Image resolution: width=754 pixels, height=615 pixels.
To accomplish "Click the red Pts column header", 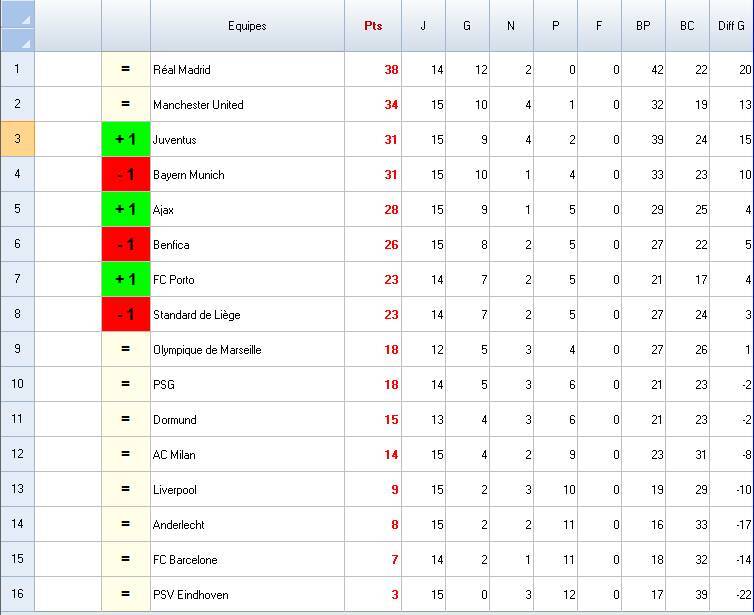I will (373, 26).
